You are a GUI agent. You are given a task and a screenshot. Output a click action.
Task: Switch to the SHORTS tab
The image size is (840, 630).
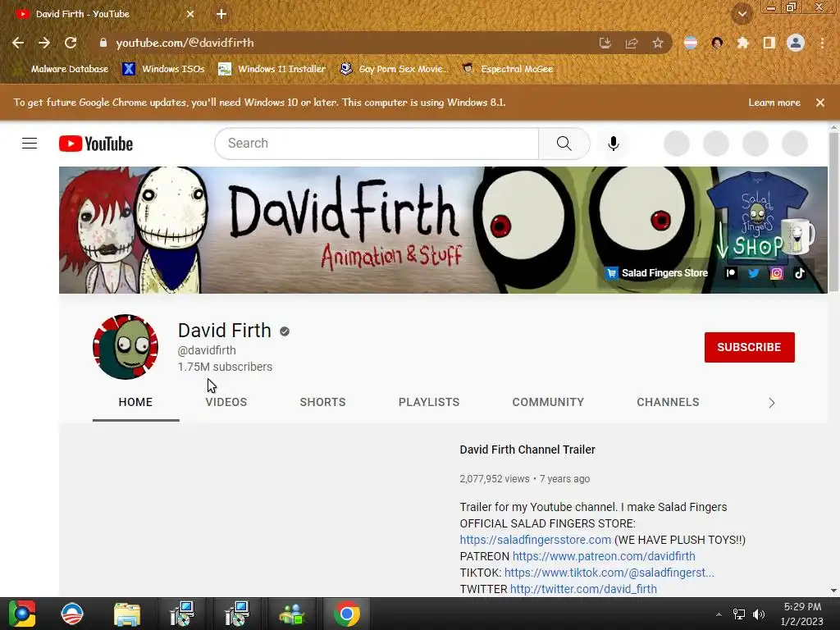(x=322, y=402)
